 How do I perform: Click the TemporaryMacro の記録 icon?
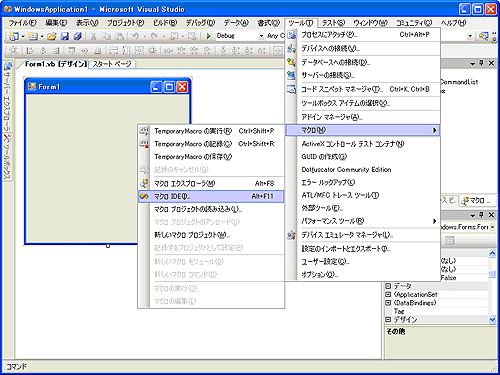pyautogui.click(x=144, y=144)
